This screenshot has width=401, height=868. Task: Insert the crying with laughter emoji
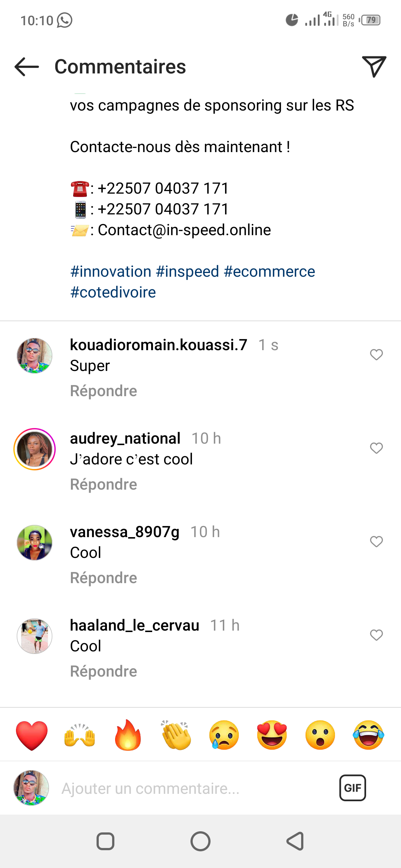tap(368, 735)
